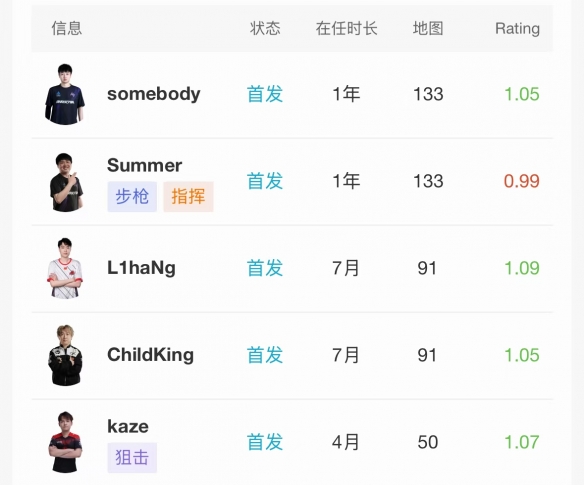Screen dimensions: 584x485
Task: Open ChildKing's player avatar photo
Action: click(65, 355)
